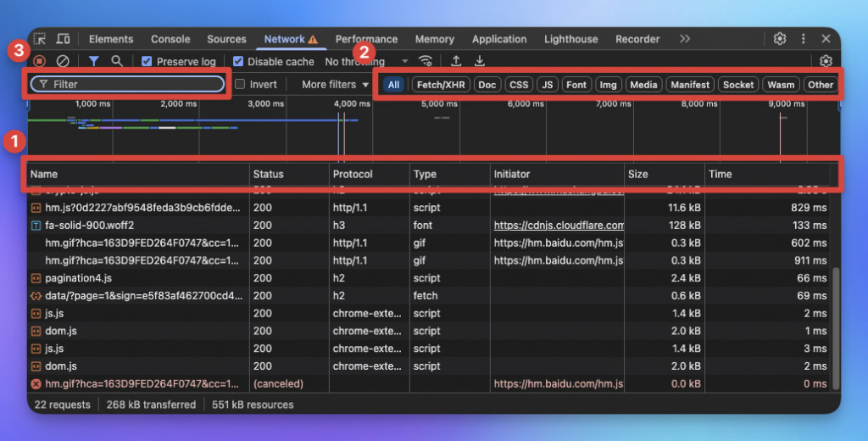Click the export HAR download icon
This screenshot has height=441, width=868.
480,61
